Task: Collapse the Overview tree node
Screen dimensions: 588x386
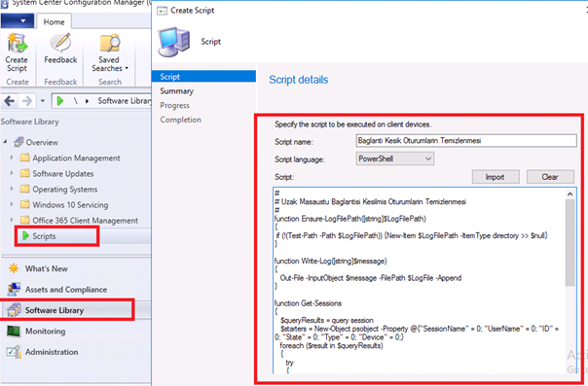Action: [x=5, y=142]
